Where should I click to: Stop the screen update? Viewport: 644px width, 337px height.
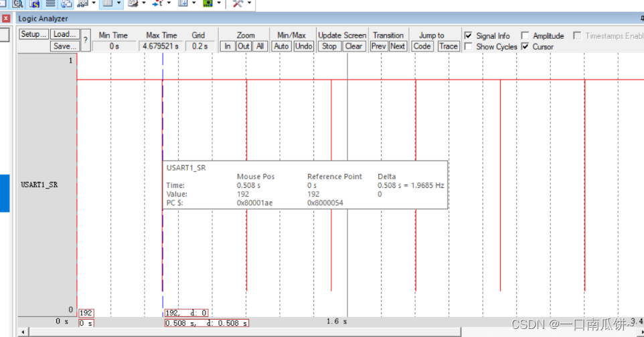(329, 46)
